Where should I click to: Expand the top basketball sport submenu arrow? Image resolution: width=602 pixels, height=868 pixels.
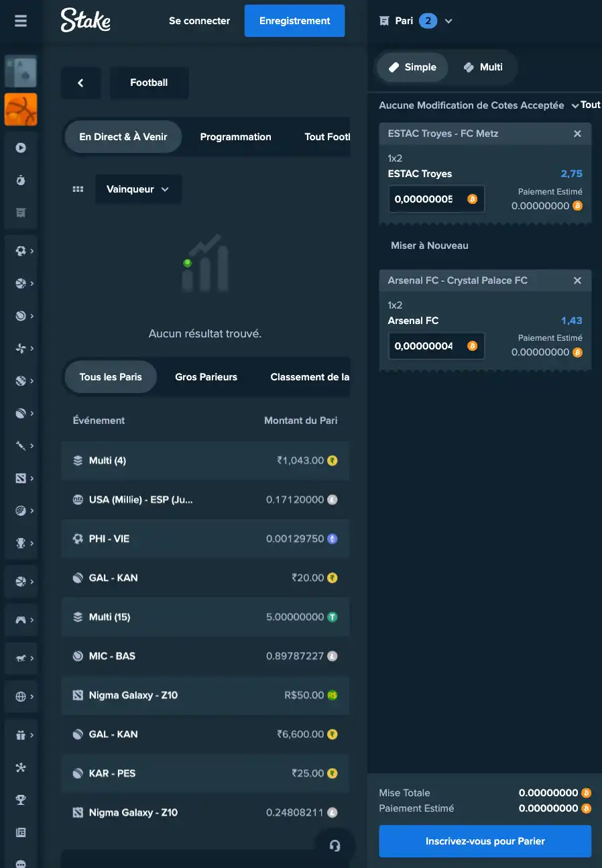click(x=32, y=284)
